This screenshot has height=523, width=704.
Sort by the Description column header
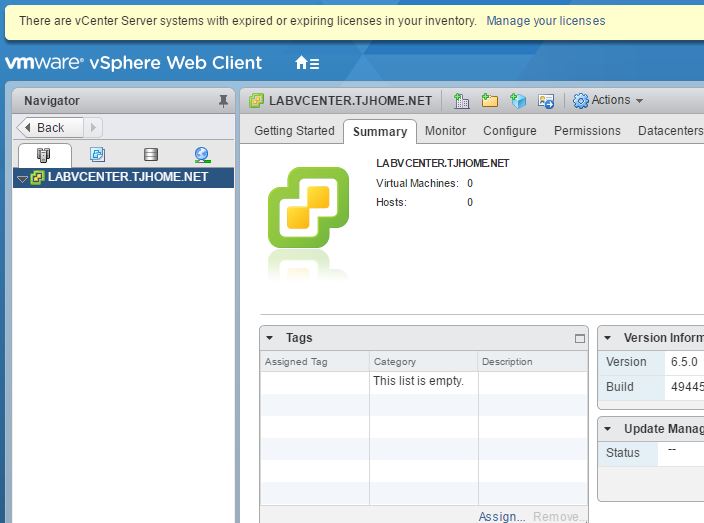[533, 362]
